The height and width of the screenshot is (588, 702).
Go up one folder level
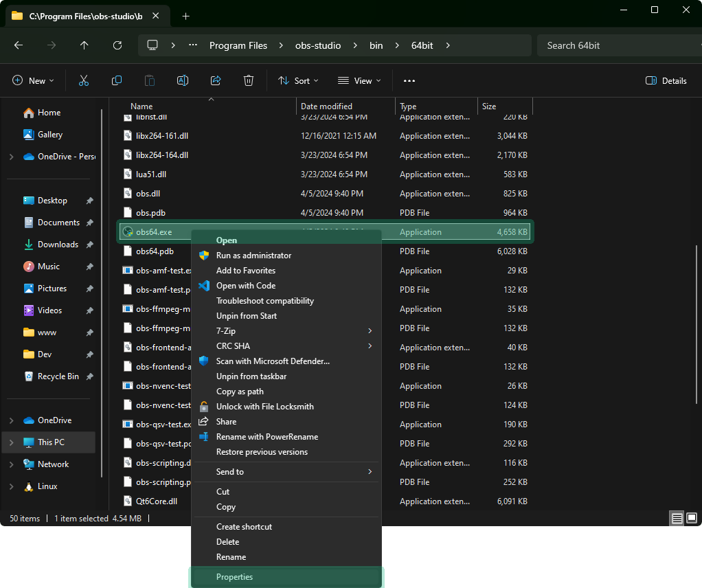click(x=84, y=45)
